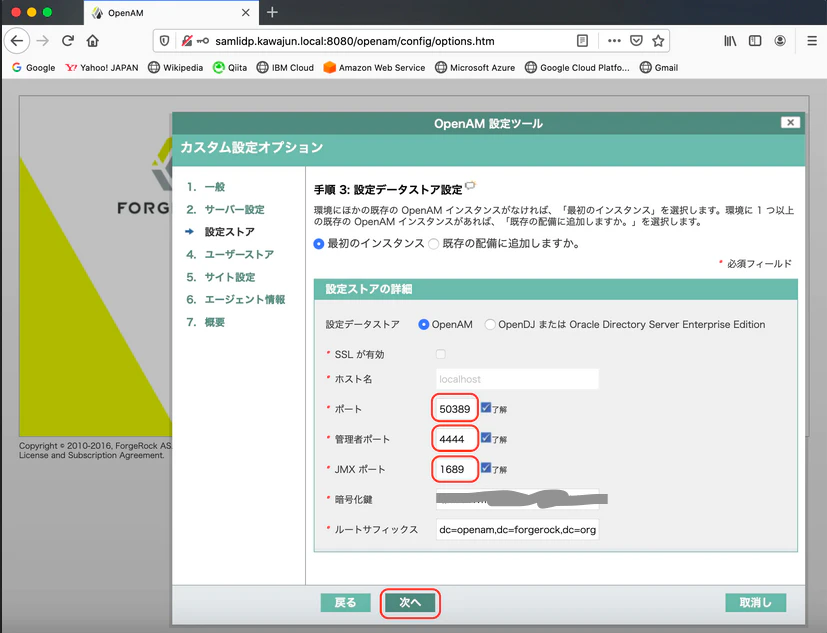This screenshot has height=633, width=827.
Task: Toggle the SSL が有効 checkbox
Action: 441,354
